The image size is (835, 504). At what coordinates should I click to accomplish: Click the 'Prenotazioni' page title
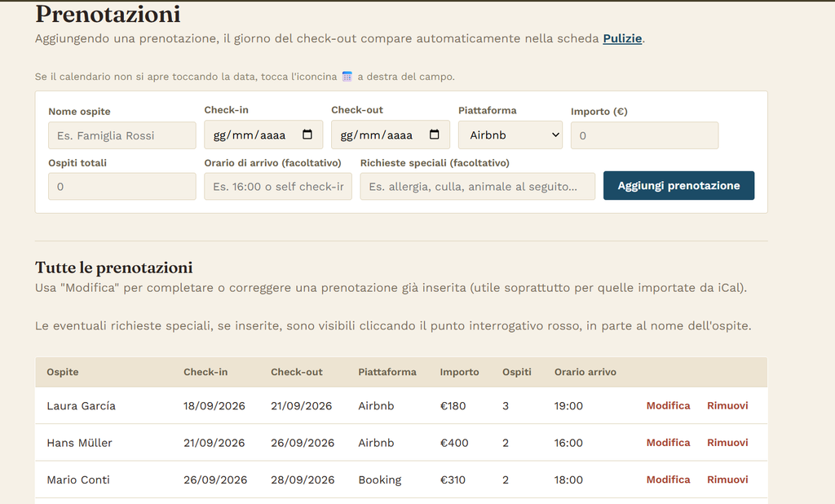coord(108,15)
